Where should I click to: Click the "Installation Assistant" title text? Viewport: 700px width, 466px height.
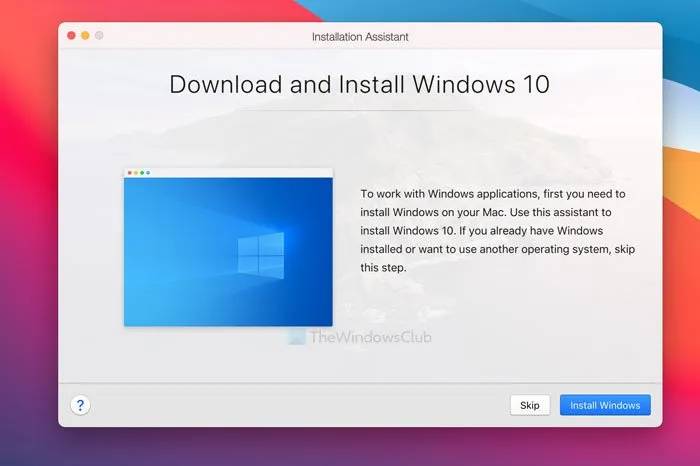360,37
